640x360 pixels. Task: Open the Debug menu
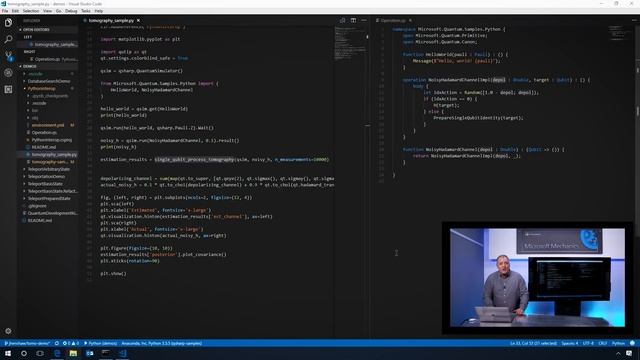pos(71,11)
